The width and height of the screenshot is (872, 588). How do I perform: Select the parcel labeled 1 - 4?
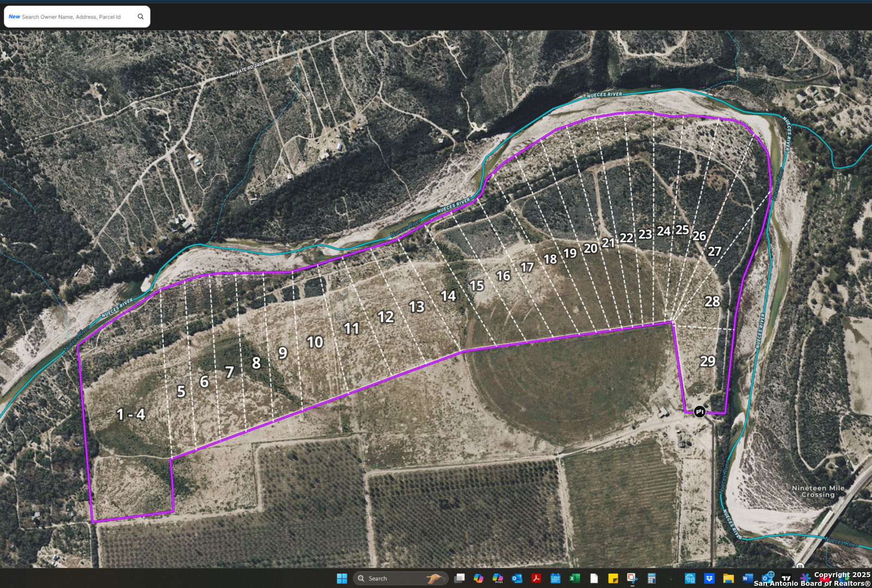[x=131, y=414]
